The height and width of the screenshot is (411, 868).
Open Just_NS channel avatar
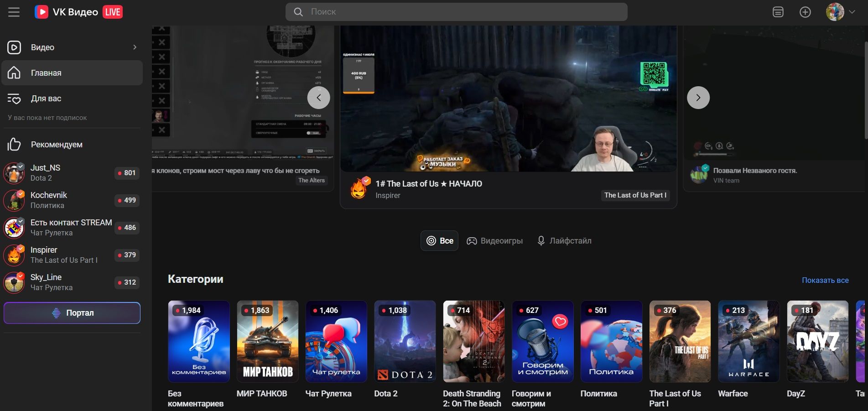point(14,173)
